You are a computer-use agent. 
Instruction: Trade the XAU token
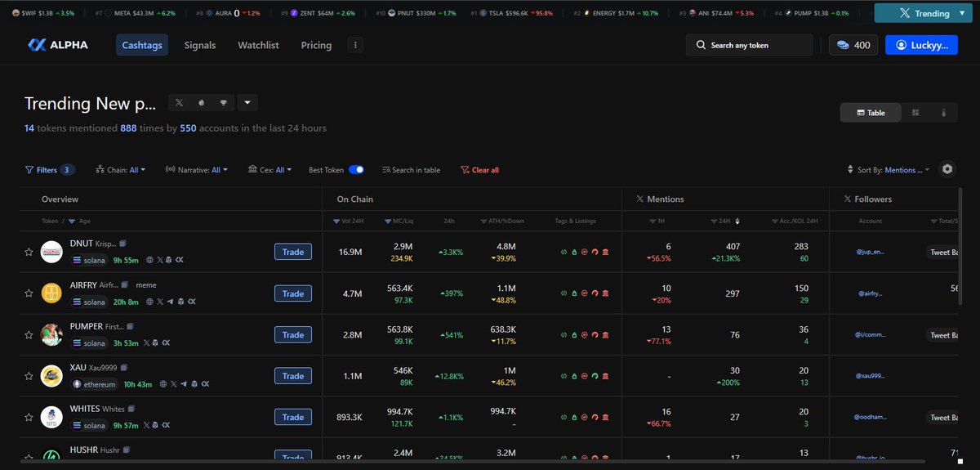coord(293,376)
